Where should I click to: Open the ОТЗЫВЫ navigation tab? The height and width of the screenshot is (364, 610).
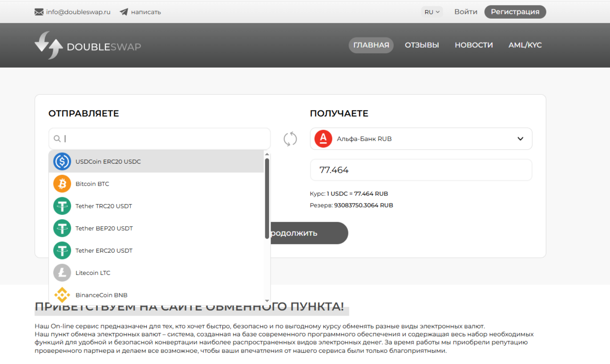422,45
